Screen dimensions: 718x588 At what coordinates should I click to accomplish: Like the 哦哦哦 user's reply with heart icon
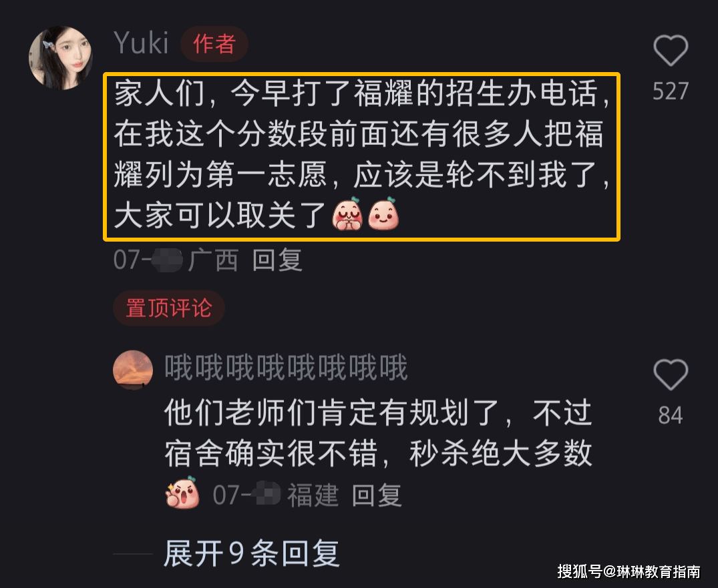tap(671, 375)
